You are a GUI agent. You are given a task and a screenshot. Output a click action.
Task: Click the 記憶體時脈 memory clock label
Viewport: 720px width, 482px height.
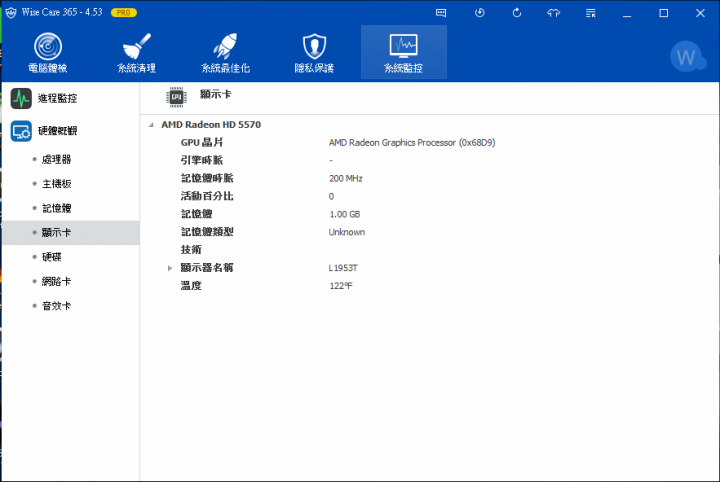pyautogui.click(x=207, y=178)
